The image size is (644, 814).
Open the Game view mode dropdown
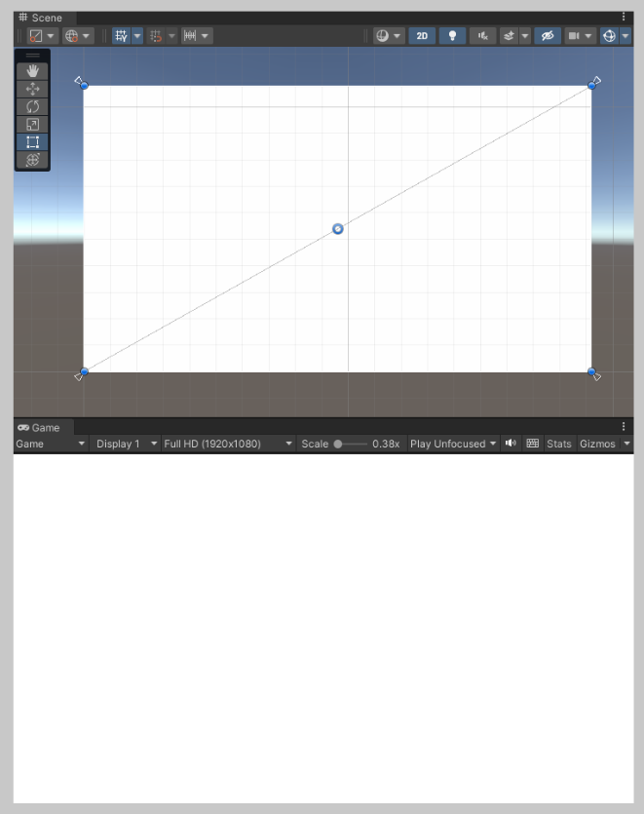(51, 444)
